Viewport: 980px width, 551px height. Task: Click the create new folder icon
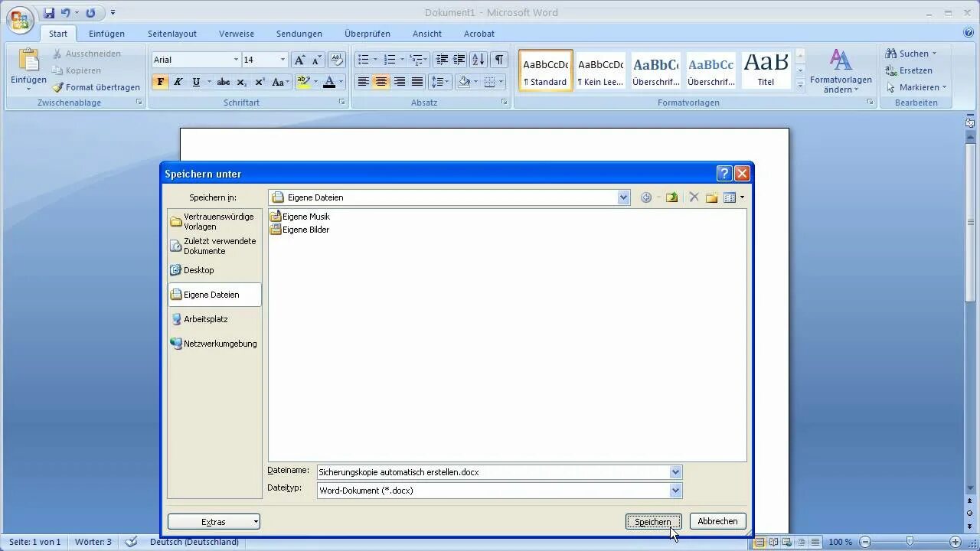click(711, 197)
